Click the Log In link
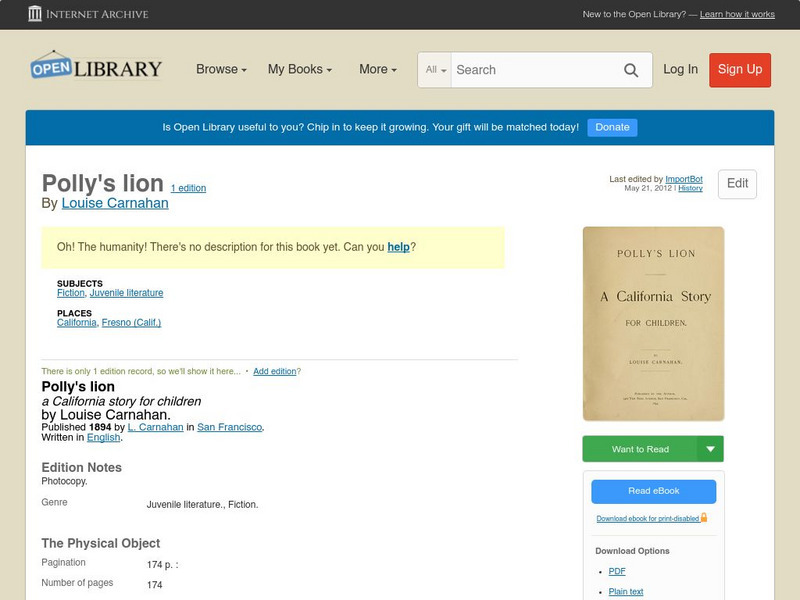Screen dimensions: 800x600 click(x=680, y=70)
